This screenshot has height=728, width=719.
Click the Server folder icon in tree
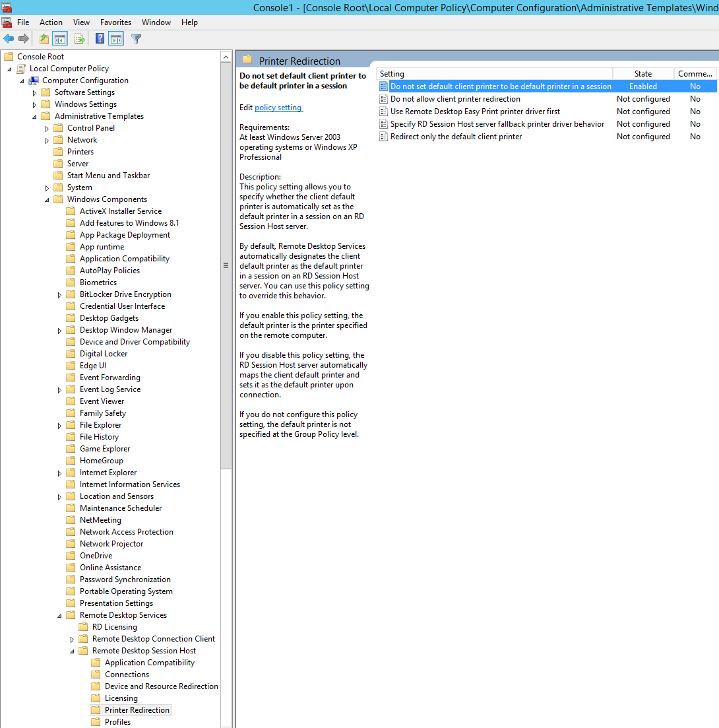(x=59, y=164)
